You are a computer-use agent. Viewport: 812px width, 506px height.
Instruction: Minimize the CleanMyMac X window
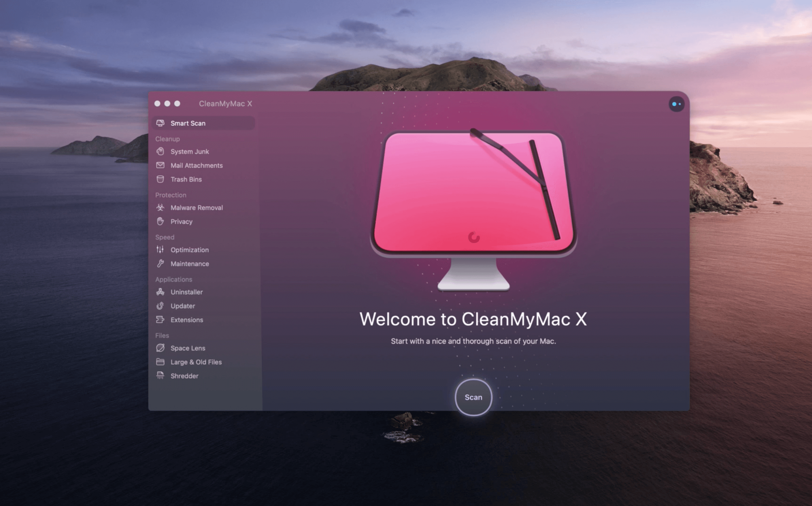167,104
